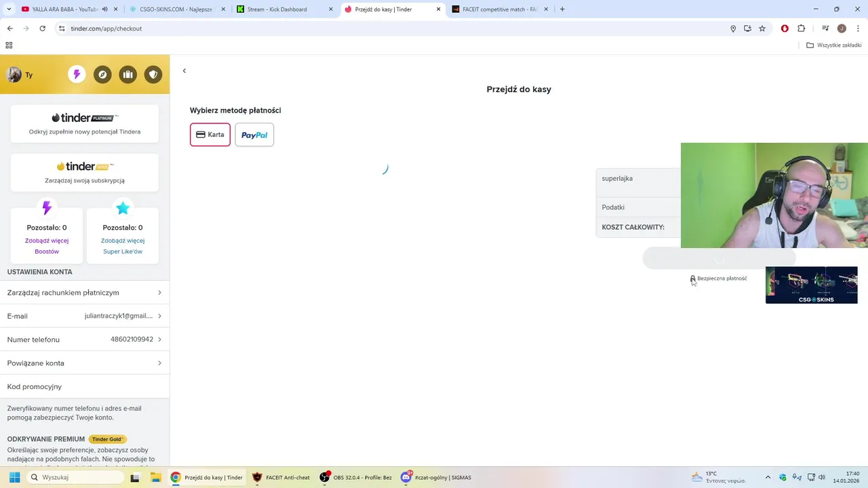
Task: Open Discord #czat-ogólny from the taskbar
Action: [437, 477]
